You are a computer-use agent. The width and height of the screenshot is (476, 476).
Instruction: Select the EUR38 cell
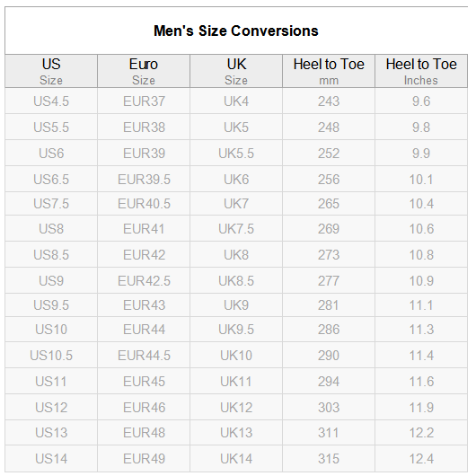click(x=144, y=128)
